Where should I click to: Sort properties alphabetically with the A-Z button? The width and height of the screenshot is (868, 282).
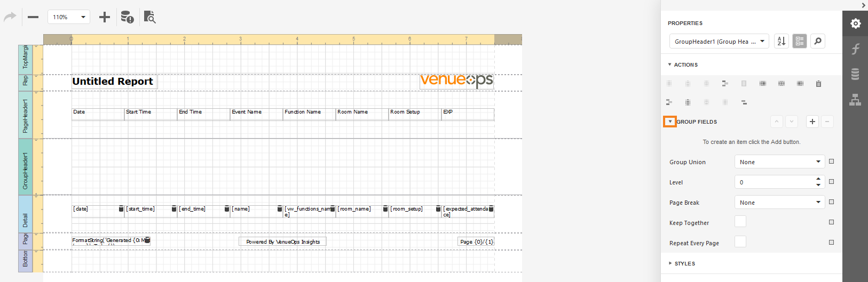pyautogui.click(x=782, y=41)
